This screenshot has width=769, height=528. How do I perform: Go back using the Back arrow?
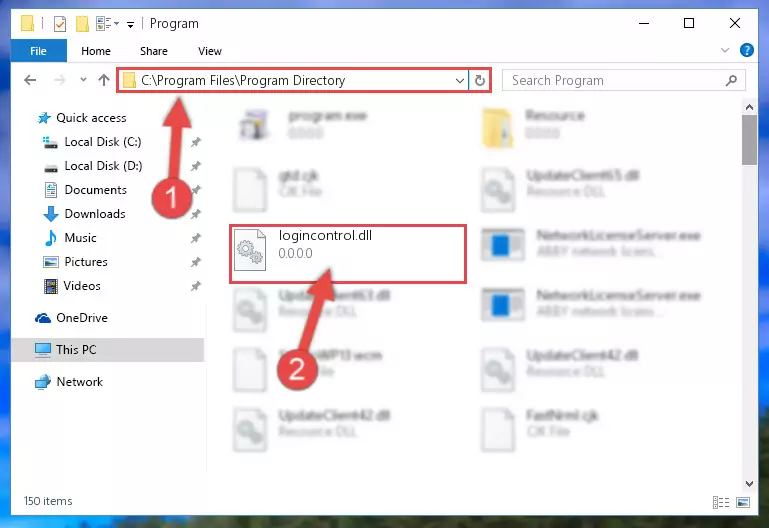point(30,80)
